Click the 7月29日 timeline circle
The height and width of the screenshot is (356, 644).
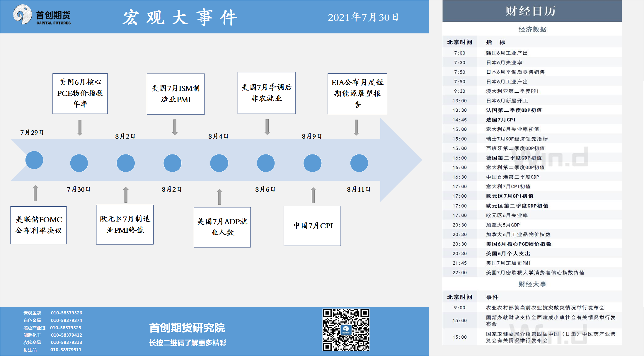point(34,160)
